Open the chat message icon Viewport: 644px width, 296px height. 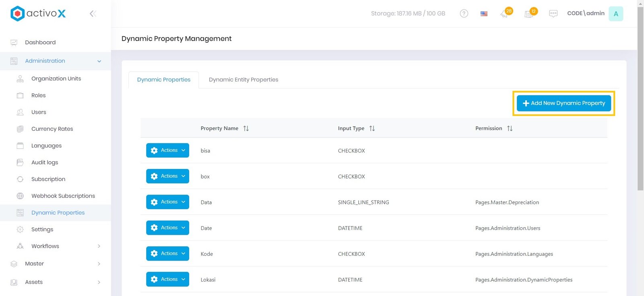pyautogui.click(x=553, y=14)
